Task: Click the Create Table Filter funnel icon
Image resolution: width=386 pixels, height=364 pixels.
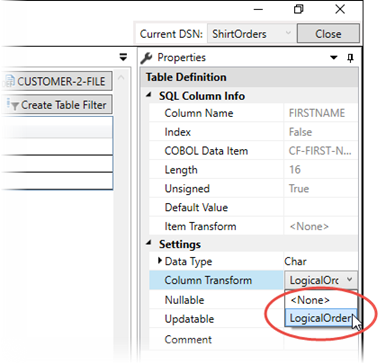Action: click(13, 105)
